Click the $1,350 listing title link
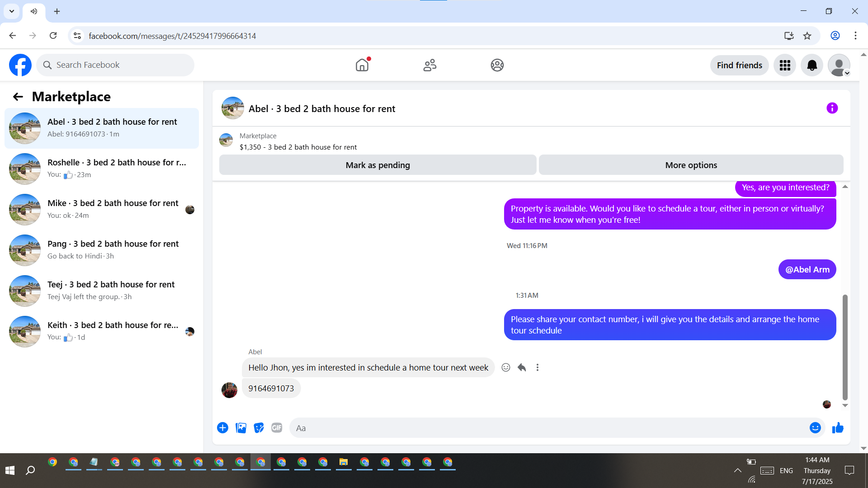Viewport: 868px width, 488px height. 298,147
